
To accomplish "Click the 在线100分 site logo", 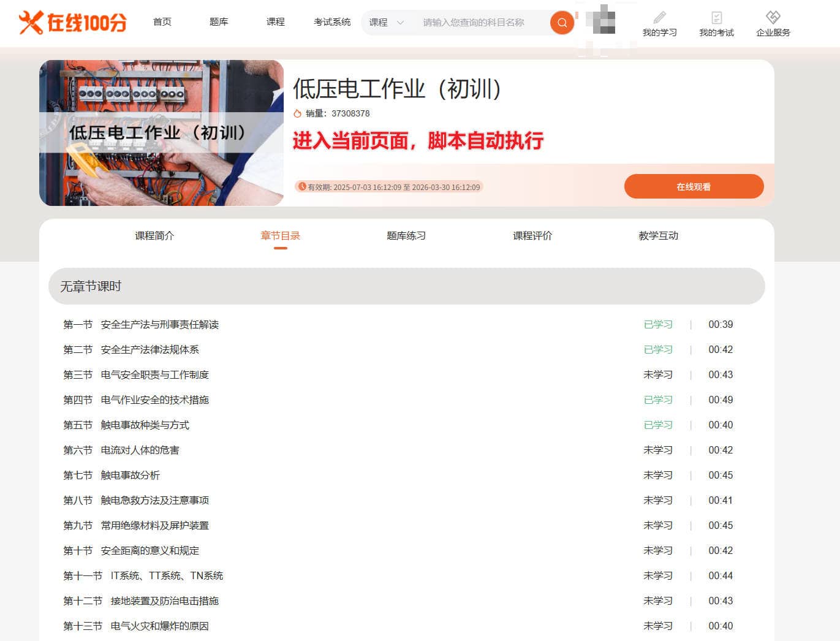I will 72,22.
